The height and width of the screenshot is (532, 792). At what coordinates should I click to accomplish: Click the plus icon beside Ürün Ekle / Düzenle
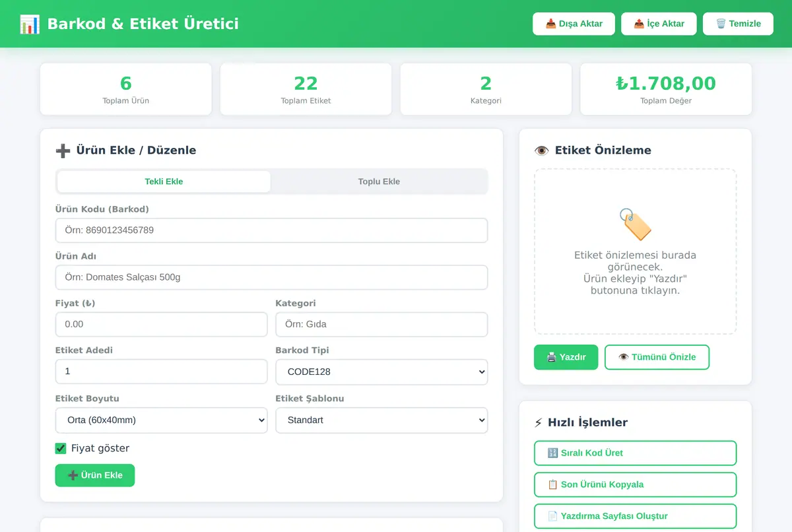coord(63,150)
